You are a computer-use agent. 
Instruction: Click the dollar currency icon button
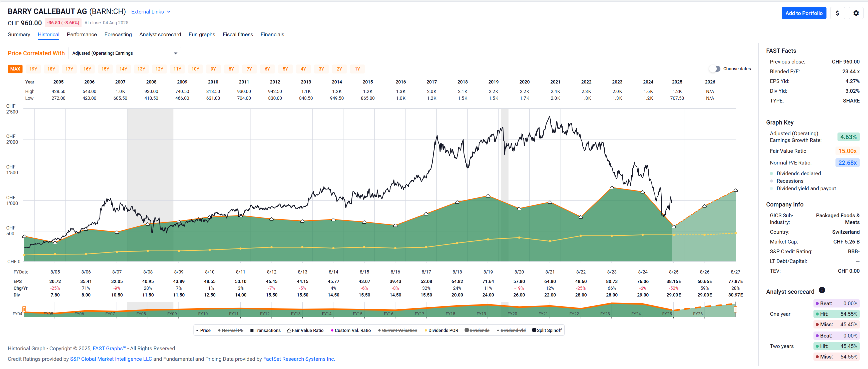(x=837, y=13)
